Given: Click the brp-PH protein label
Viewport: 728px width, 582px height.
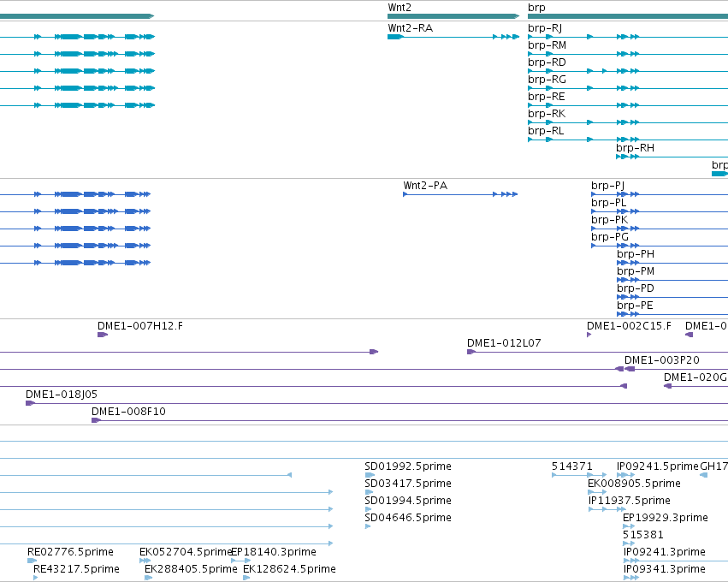Looking at the screenshot, I should click(x=635, y=254).
